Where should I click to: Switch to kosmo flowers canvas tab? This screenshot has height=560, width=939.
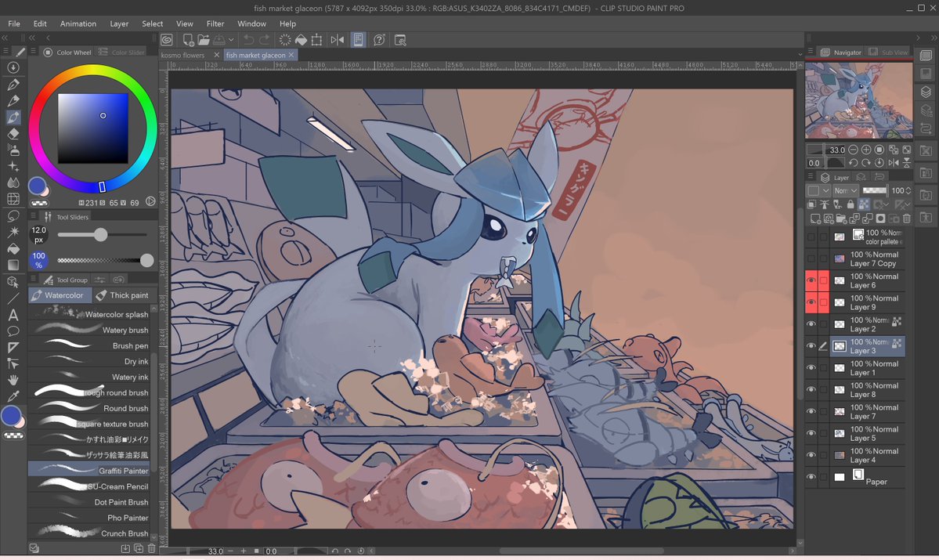coord(183,55)
